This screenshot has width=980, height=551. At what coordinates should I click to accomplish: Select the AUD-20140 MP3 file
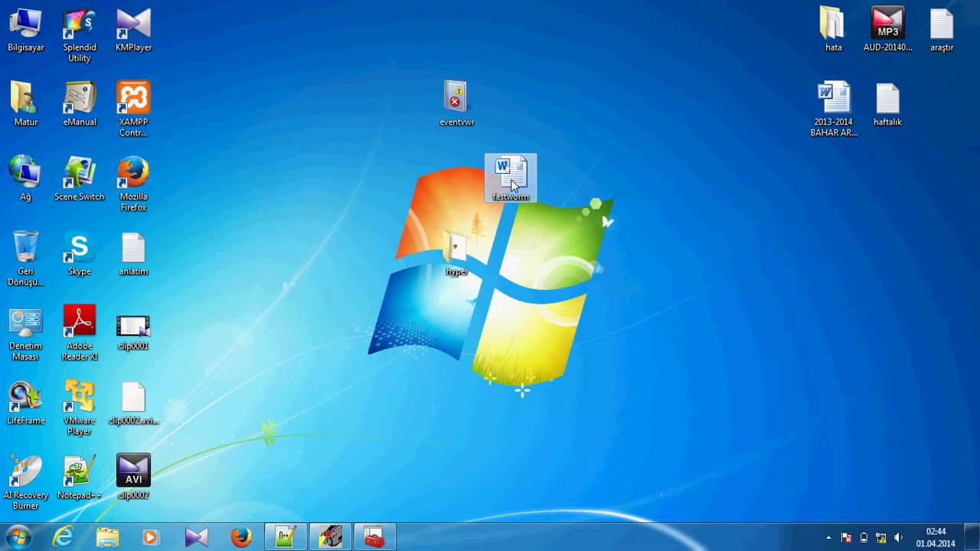click(x=887, y=31)
